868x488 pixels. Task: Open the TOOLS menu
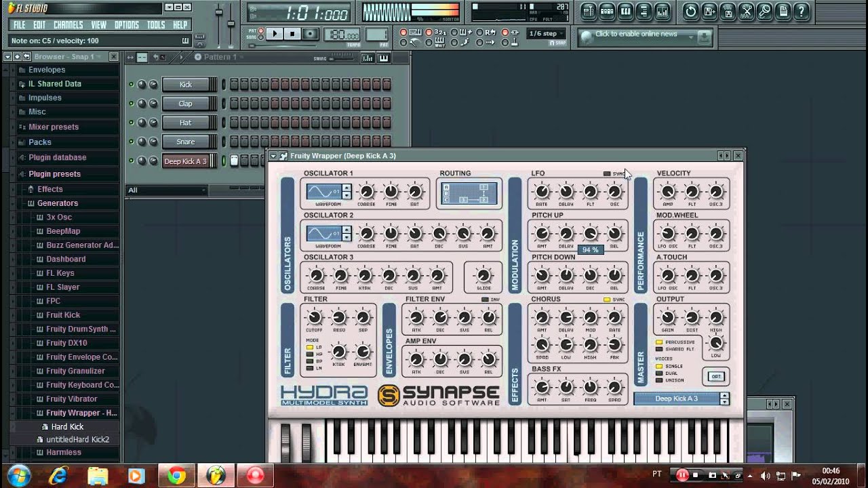[x=156, y=25]
